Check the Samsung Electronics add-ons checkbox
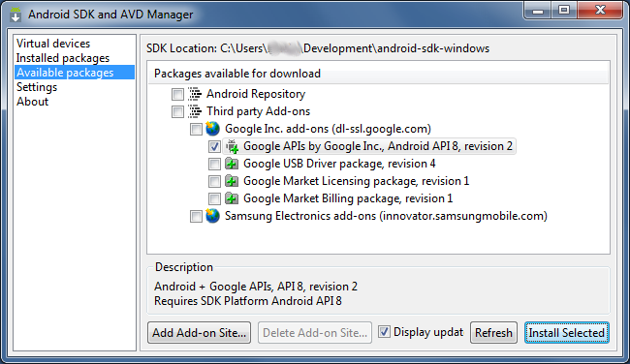 point(196,216)
